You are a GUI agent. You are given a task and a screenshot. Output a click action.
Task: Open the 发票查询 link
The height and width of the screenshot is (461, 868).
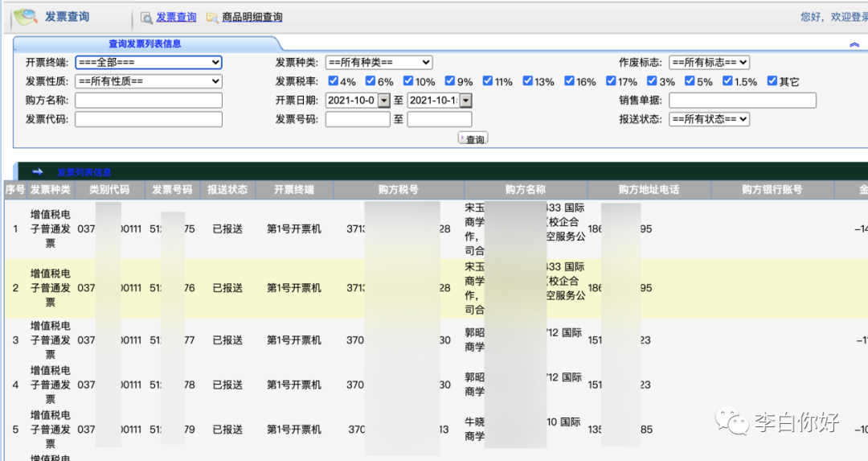point(176,17)
